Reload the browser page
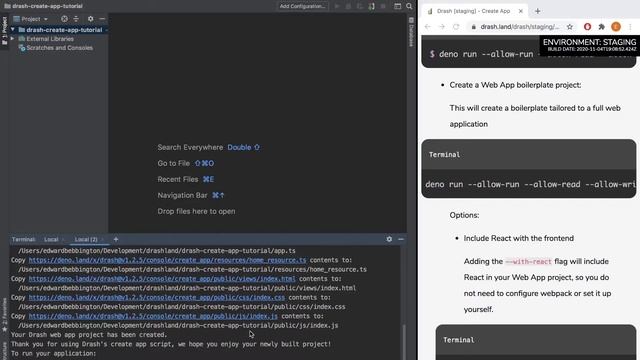Viewport: 640px width, 360px height. [456, 27]
